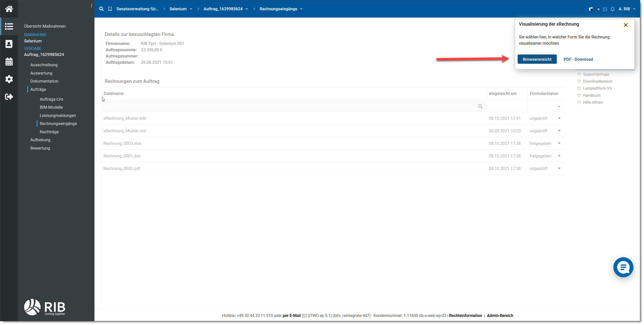Select Auswertung in sidebar

tap(41, 73)
